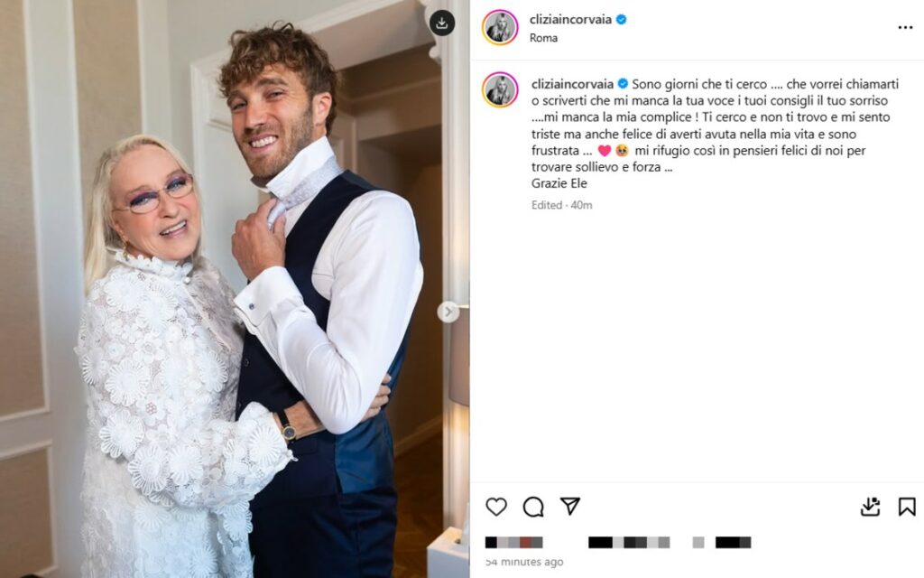The height and width of the screenshot is (578, 924).
Task: Click the verified badge in caption
Action: pyautogui.click(x=623, y=84)
